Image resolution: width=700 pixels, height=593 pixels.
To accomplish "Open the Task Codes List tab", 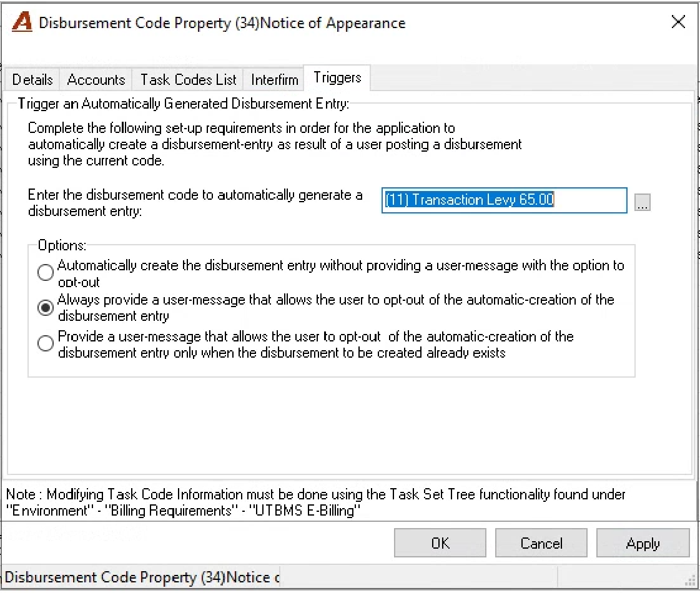I will click(x=188, y=79).
